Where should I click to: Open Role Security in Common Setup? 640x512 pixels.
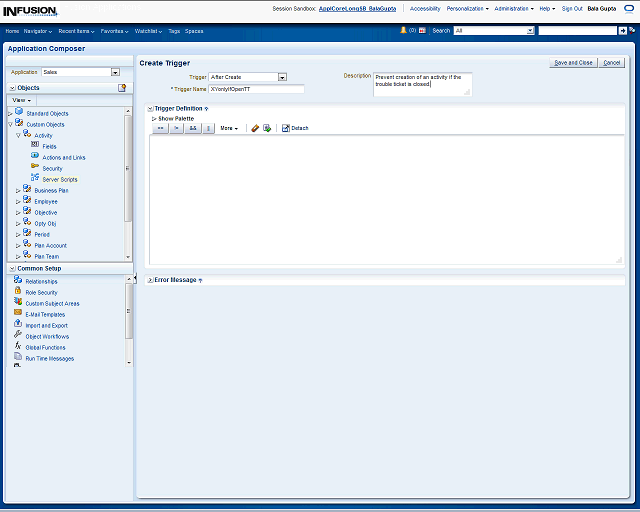click(x=41, y=292)
